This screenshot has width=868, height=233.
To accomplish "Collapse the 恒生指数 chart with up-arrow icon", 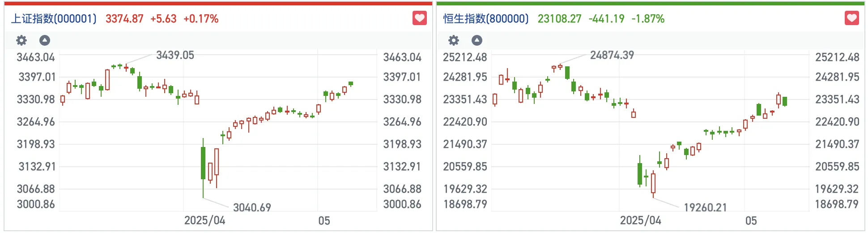I will pos(477,40).
